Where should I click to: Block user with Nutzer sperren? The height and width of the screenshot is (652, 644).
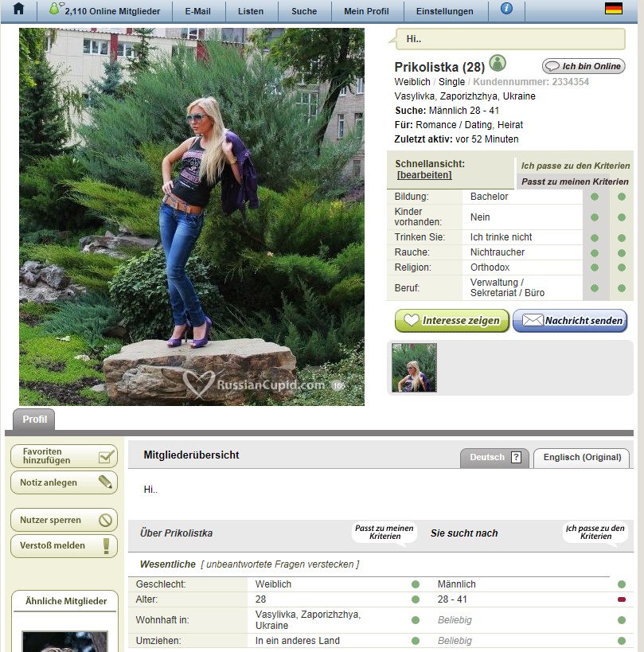[64, 520]
